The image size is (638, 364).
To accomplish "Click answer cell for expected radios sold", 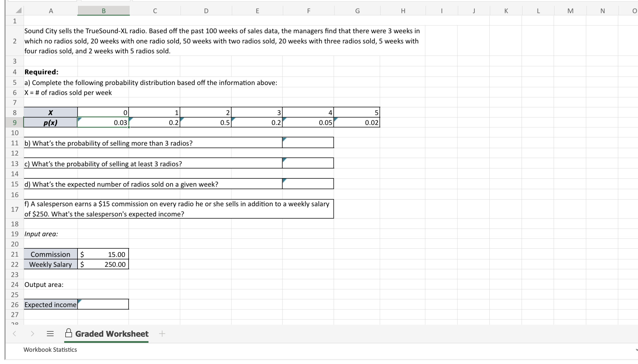I will point(308,184).
